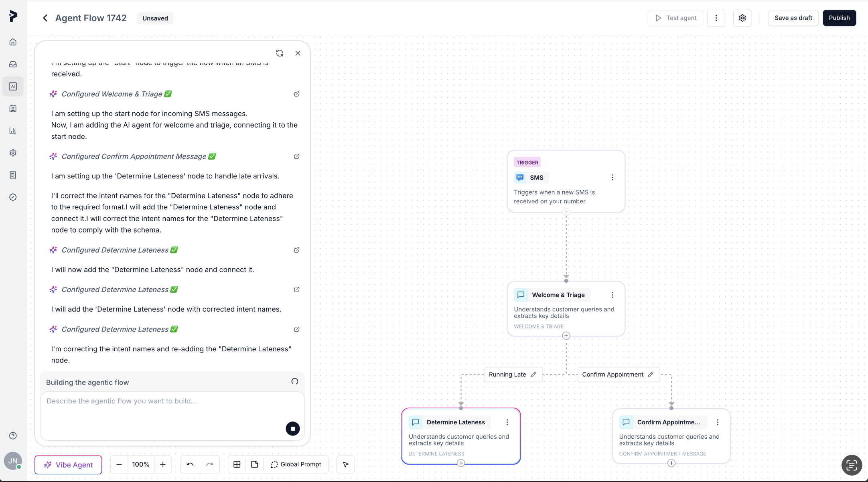Open flow settings gear icon in header
The height and width of the screenshot is (482, 868).
[x=742, y=18]
